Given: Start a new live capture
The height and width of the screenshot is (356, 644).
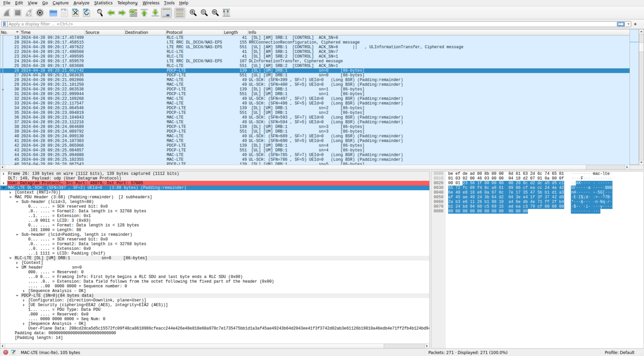Looking at the screenshot, I should (7, 13).
